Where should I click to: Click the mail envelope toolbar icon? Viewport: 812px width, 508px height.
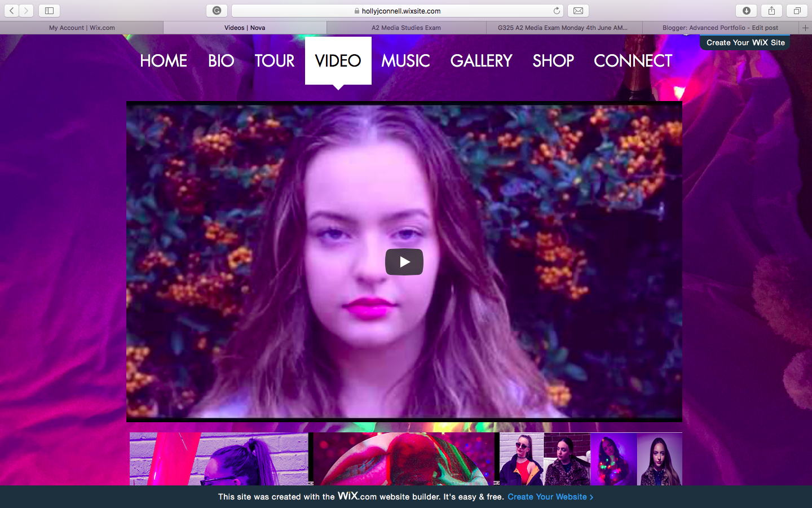[x=578, y=11]
